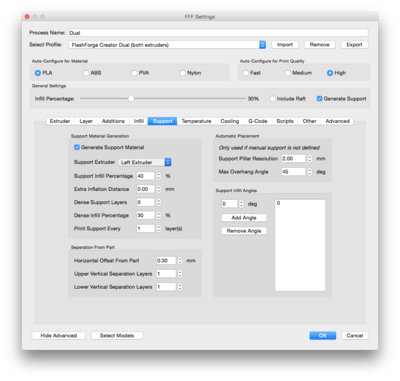This screenshot has width=400, height=381.
Task: Click the Import profile button
Action: point(285,45)
